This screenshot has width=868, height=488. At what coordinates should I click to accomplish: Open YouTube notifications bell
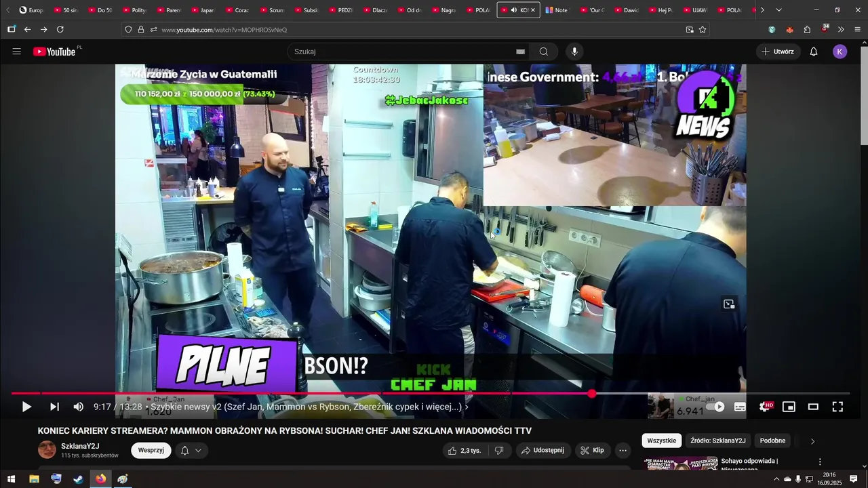pos(814,52)
